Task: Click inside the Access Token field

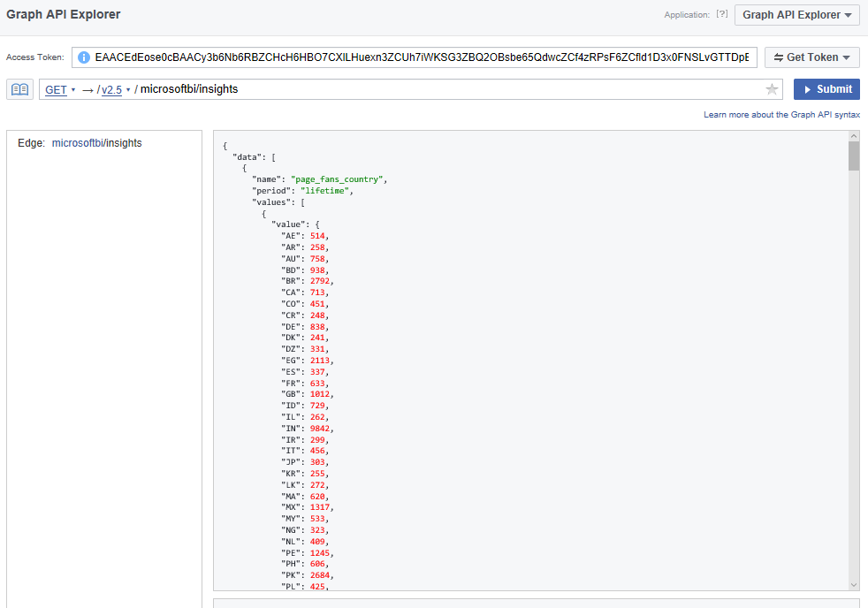Action: point(414,57)
